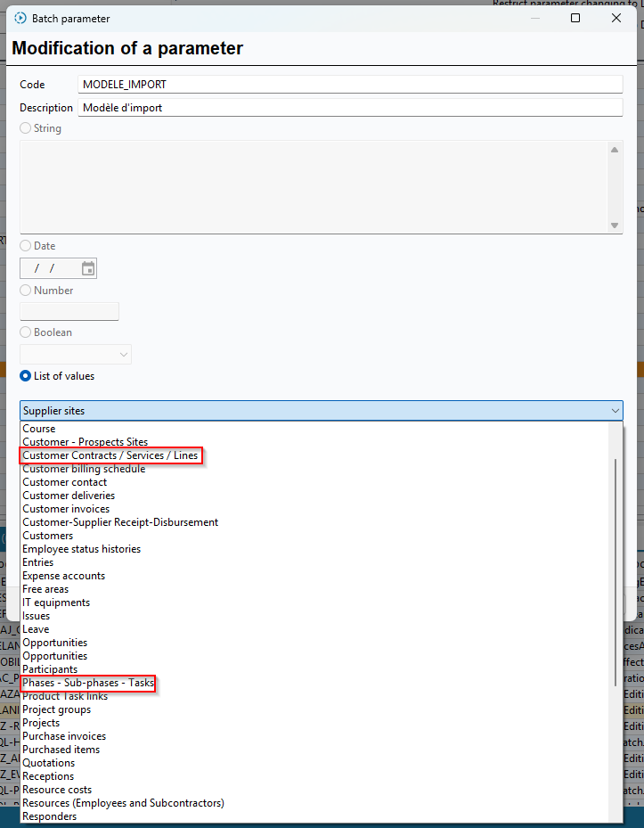Click the List of values radio button

25,376
